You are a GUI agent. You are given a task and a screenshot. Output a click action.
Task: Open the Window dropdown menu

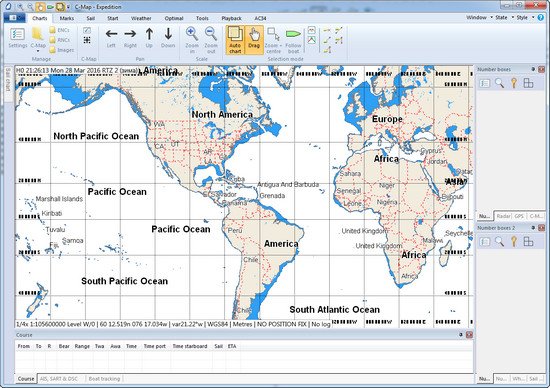point(479,18)
